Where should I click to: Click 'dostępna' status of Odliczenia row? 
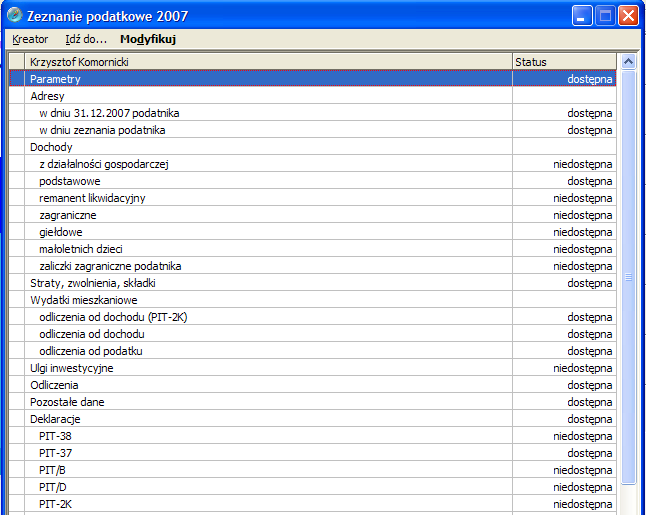(x=590, y=386)
